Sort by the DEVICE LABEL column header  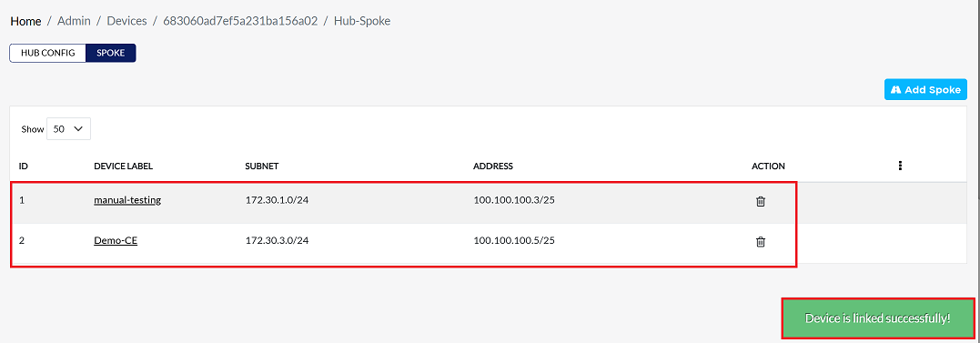(123, 166)
